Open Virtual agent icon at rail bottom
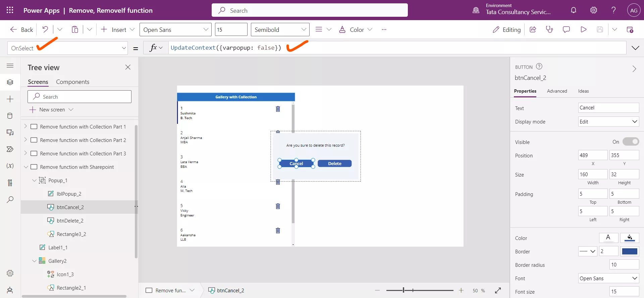The image size is (644, 298). (x=10, y=290)
